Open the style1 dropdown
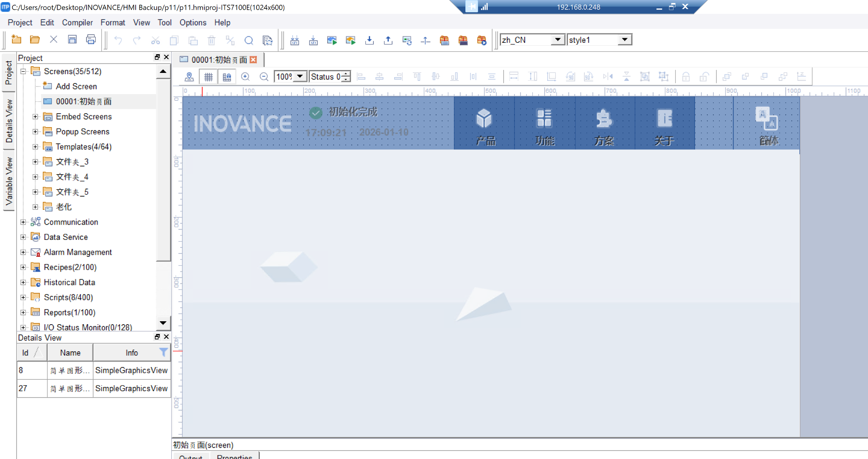This screenshot has height=459, width=868. coord(624,40)
